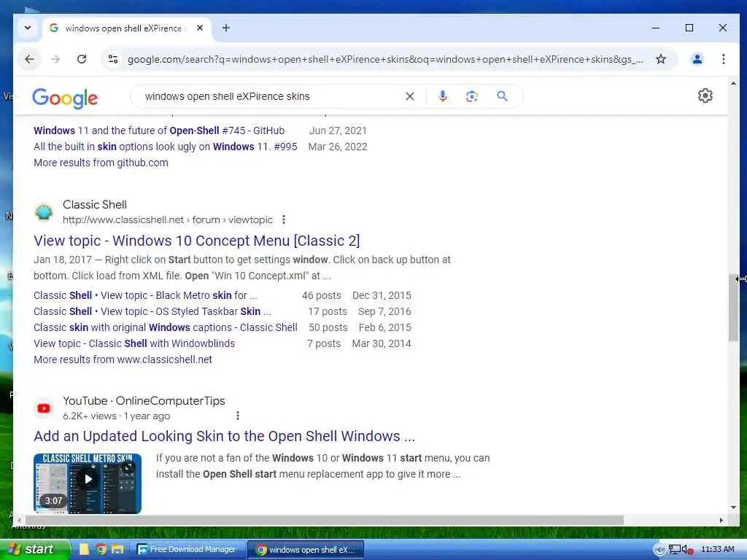Click the forward navigation arrow
Screen dimensions: 747x560
click(x=55, y=59)
